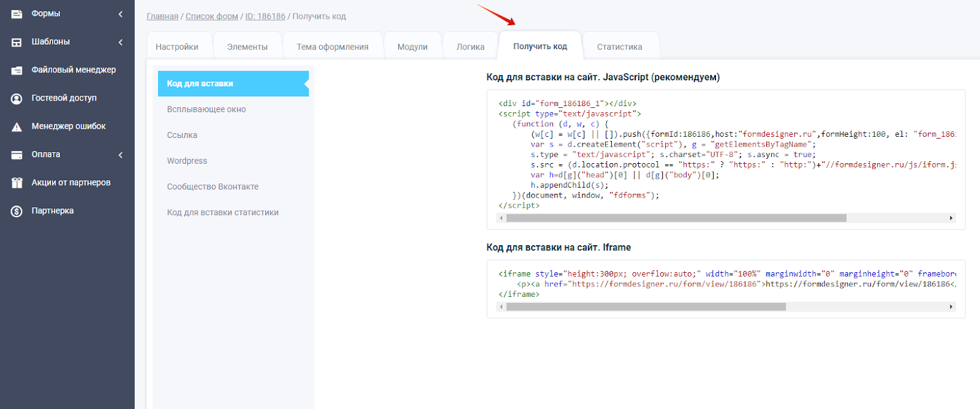
Task: Click the Гостевой доступ user icon
Action: [x=17, y=98]
